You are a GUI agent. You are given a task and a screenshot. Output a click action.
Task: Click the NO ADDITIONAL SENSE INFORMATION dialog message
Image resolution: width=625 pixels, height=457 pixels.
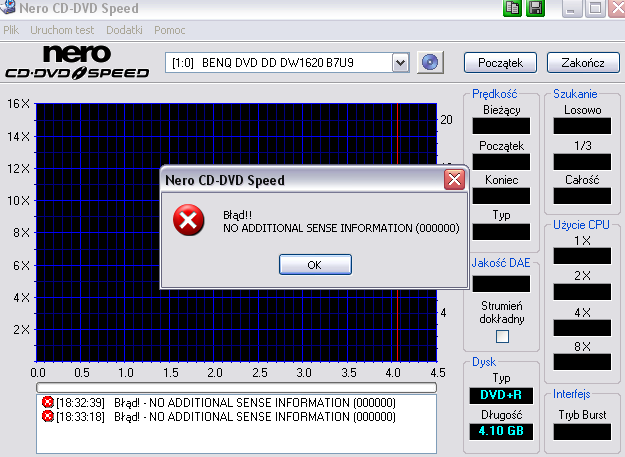pyautogui.click(x=341, y=228)
